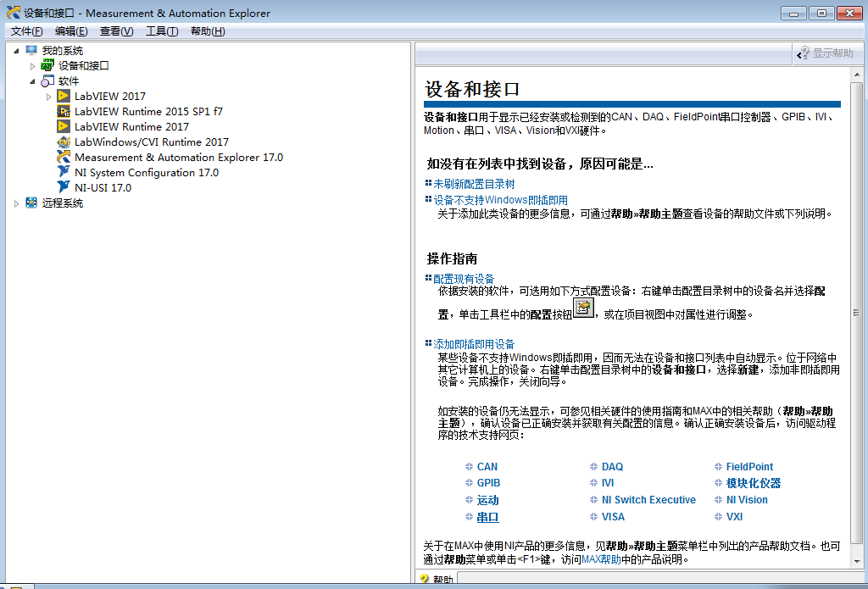Select the NI-USI 17.0 entry
This screenshot has width=868, height=589.
click(x=103, y=187)
